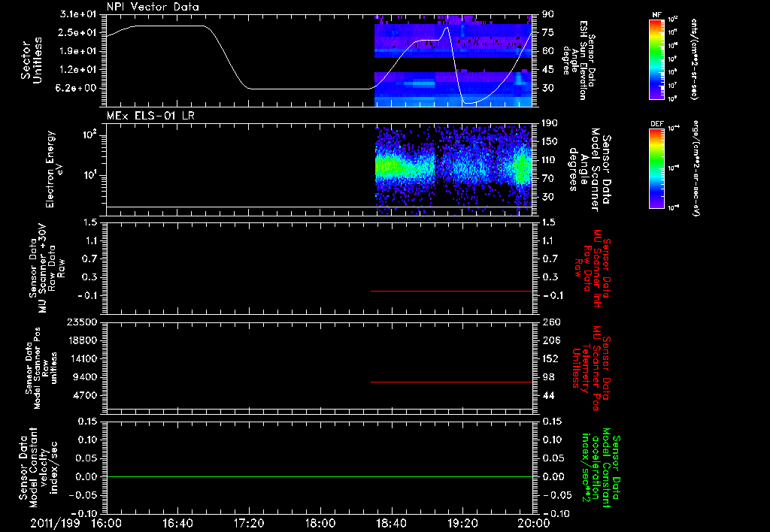Click the green constant velocity data line
This screenshot has height=532, width=770.
pos(320,476)
